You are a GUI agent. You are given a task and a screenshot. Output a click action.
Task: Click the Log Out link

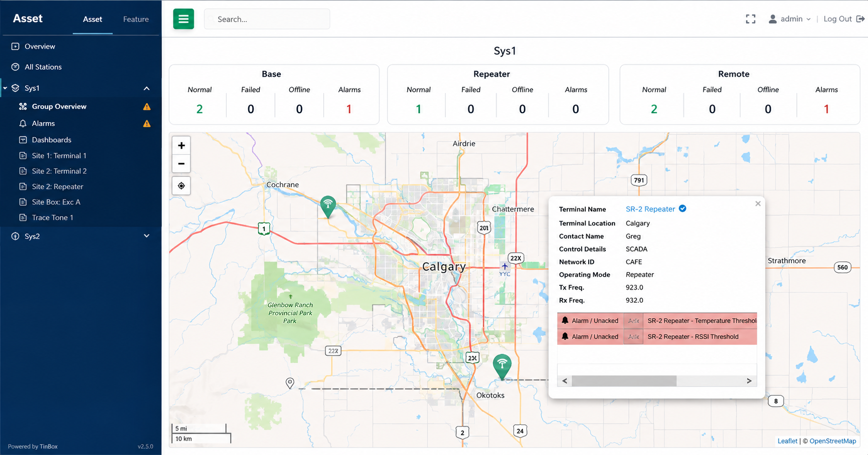837,19
